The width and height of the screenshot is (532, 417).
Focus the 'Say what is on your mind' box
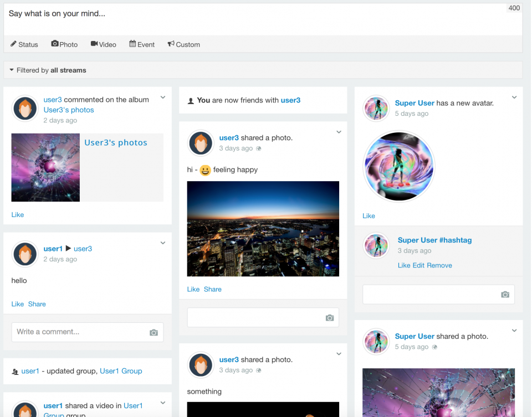coord(263,19)
